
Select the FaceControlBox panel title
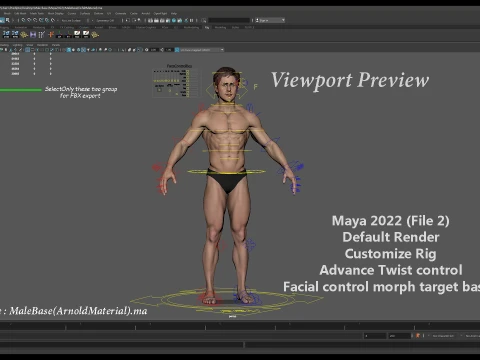179,66
